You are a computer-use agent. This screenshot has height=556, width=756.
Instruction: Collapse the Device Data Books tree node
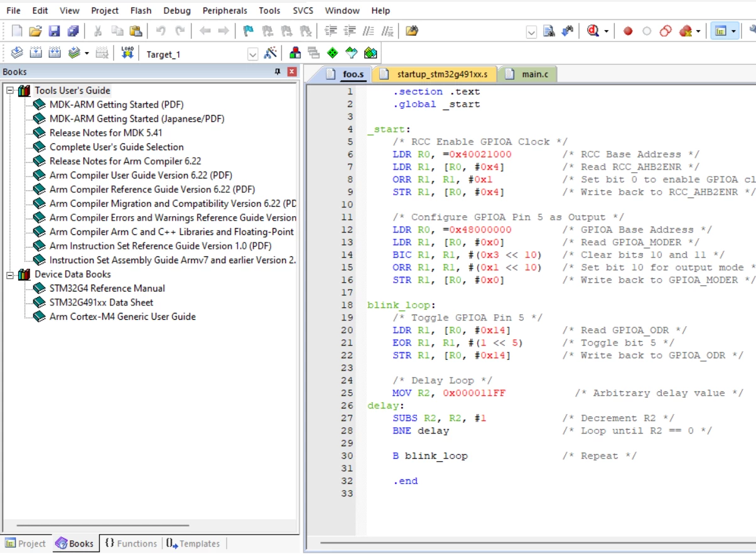point(11,275)
